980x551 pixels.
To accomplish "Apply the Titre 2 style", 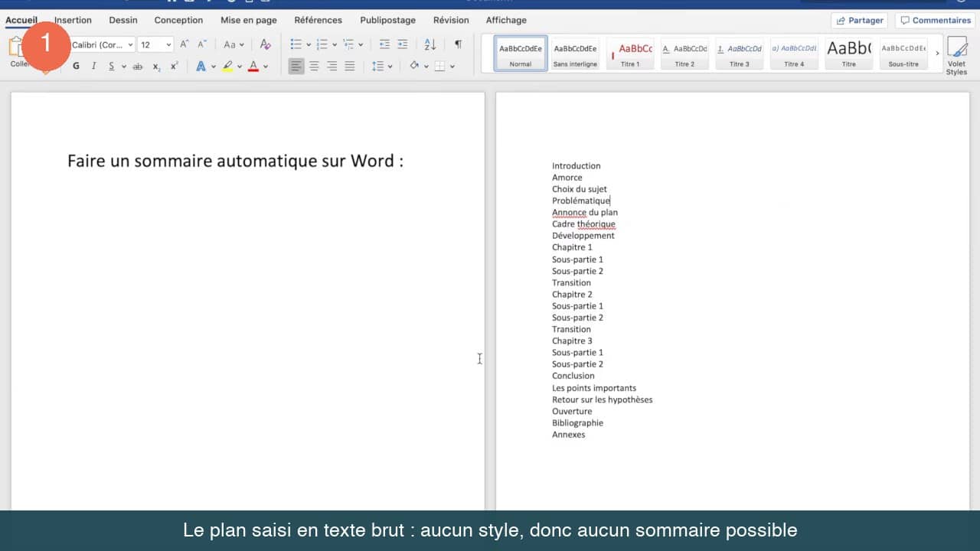I will point(684,54).
